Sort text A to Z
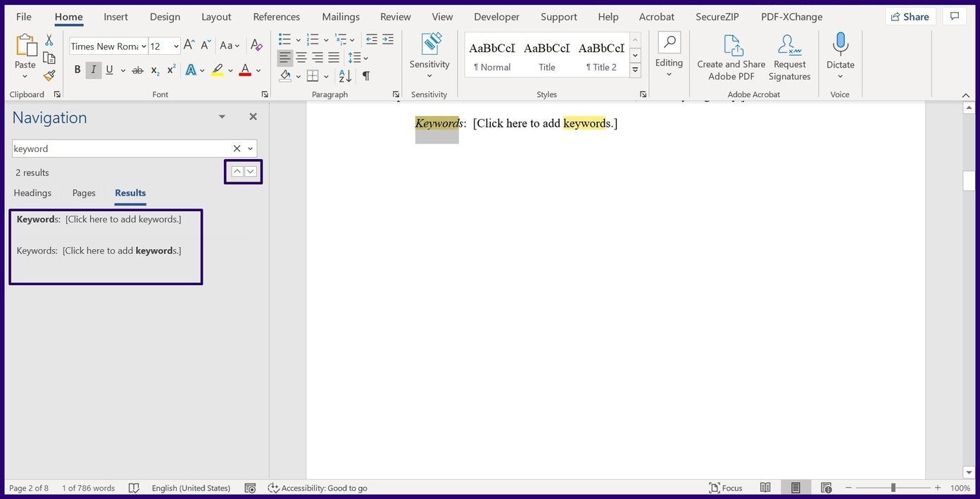 click(x=346, y=76)
